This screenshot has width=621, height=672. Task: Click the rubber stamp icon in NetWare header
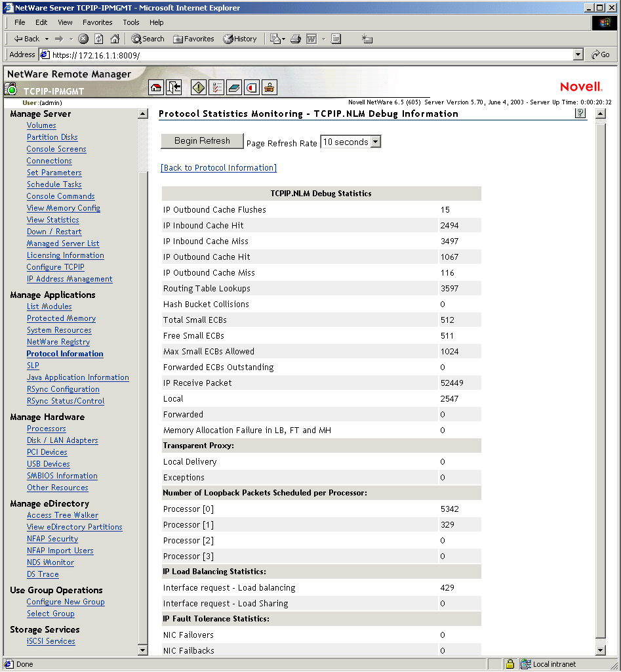[270, 88]
